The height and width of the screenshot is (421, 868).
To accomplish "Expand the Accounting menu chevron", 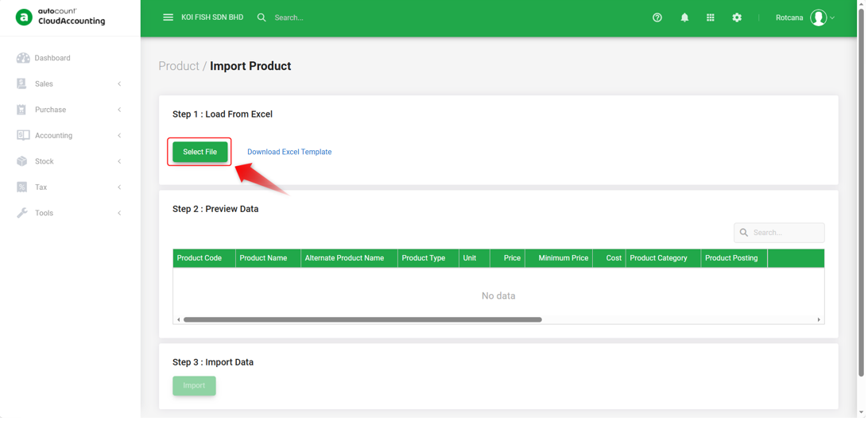I will tap(119, 136).
